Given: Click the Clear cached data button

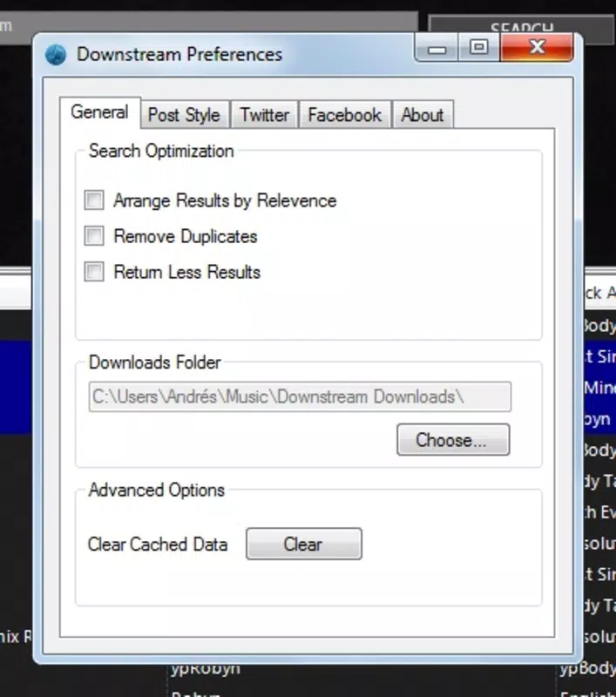Looking at the screenshot, I should pos(304,544).
